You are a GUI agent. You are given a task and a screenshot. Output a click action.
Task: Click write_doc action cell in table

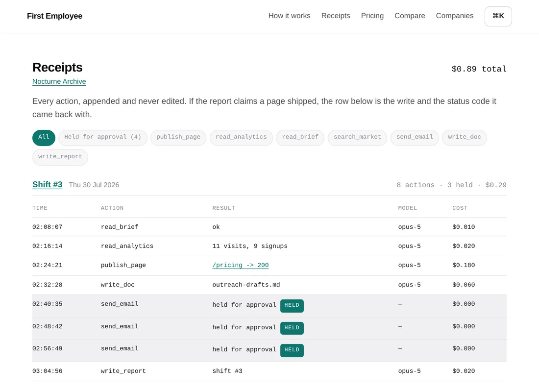(x=118, y=285)
